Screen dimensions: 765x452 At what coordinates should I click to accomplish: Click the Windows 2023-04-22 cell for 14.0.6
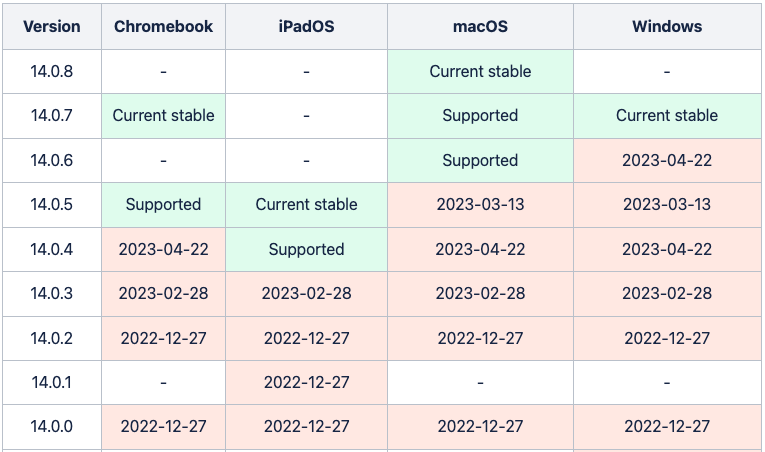coord(667,161)
